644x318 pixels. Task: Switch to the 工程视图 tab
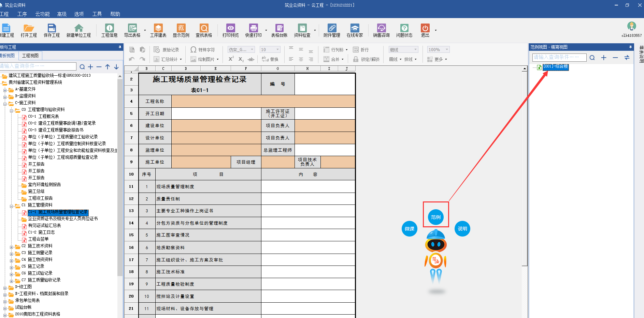pyautogui.click(x=30, y=56)
